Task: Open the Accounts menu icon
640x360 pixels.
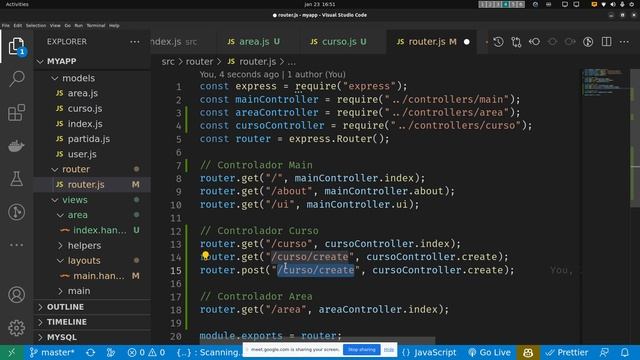Action: pyautogui.click(x=16, y=295)
